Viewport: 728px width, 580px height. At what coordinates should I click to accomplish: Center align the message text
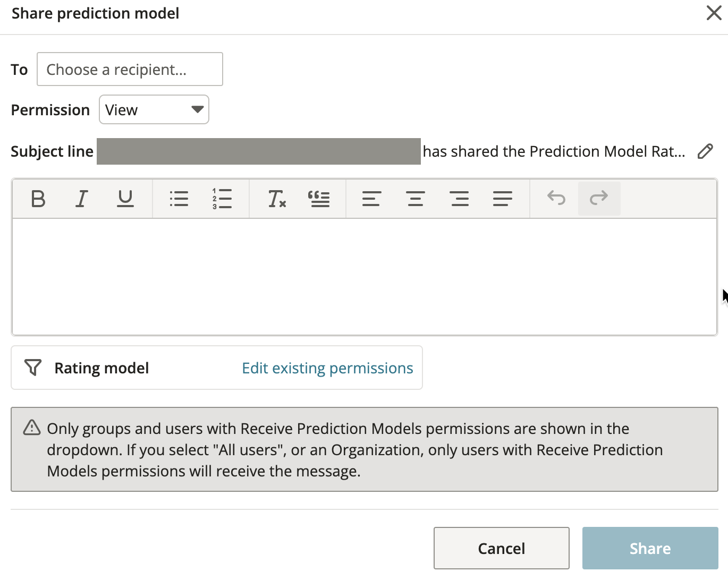tap(415, 199)
